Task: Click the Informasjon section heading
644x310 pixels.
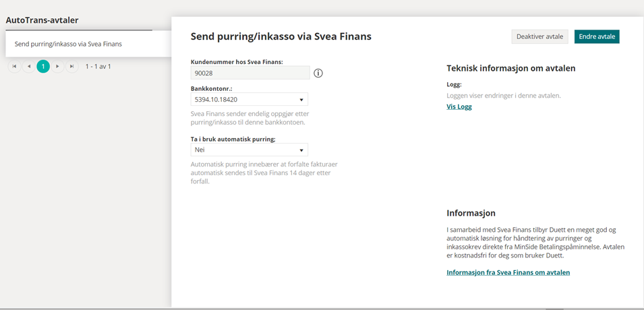Action: 471,213
